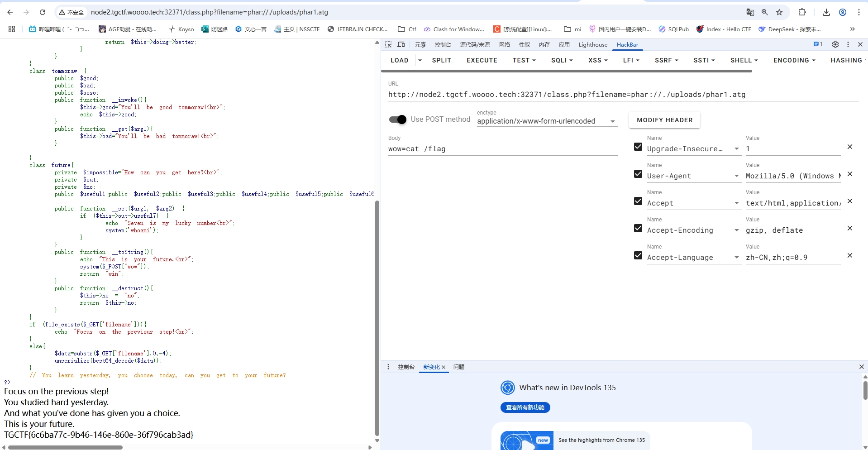This screenshot has height=450, width=868.
Task: Open the browser Extensions puzzle icon
Action: pyautogui.click(x=802, y=12)
